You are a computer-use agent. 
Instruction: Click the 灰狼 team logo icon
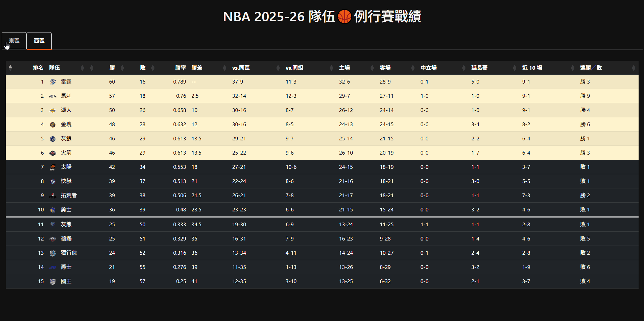[x=53, y=139]
